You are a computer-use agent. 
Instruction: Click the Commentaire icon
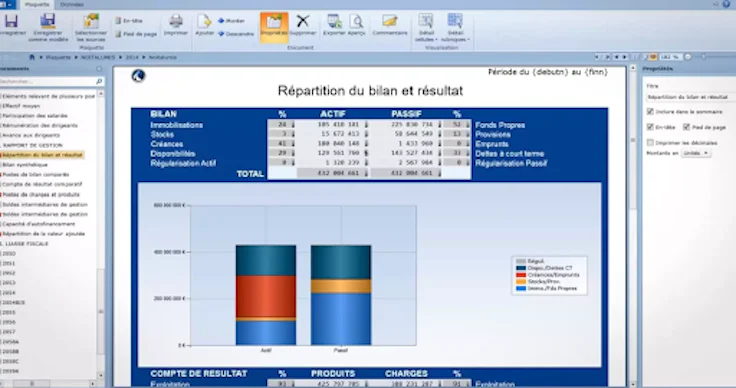[x=390, y=21]
